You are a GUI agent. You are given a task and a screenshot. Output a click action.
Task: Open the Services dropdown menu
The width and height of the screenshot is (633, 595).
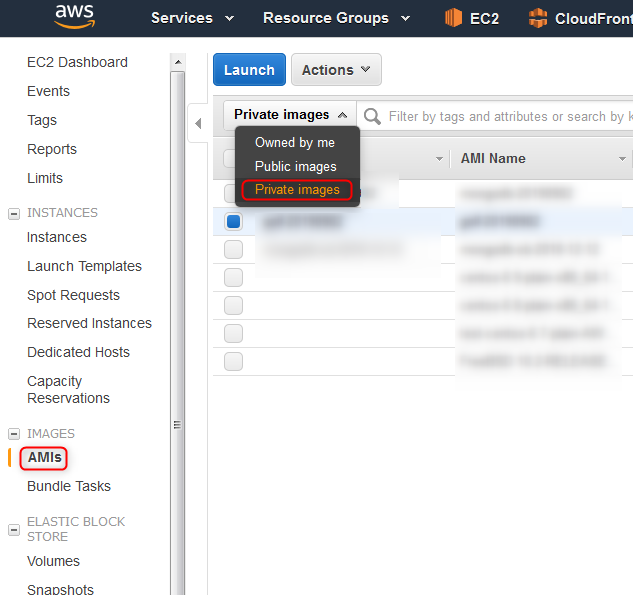point(192,18)
